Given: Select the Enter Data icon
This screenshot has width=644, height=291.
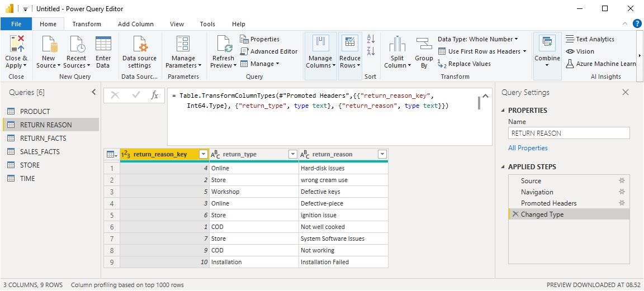Looking at the screenshot, I should click(x=103, y=52).
